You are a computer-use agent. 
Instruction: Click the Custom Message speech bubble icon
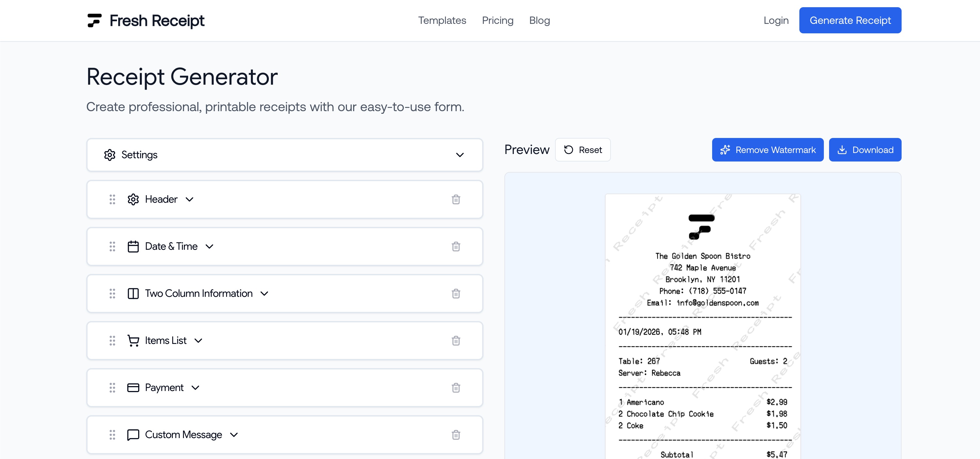(x=133, y=434)
